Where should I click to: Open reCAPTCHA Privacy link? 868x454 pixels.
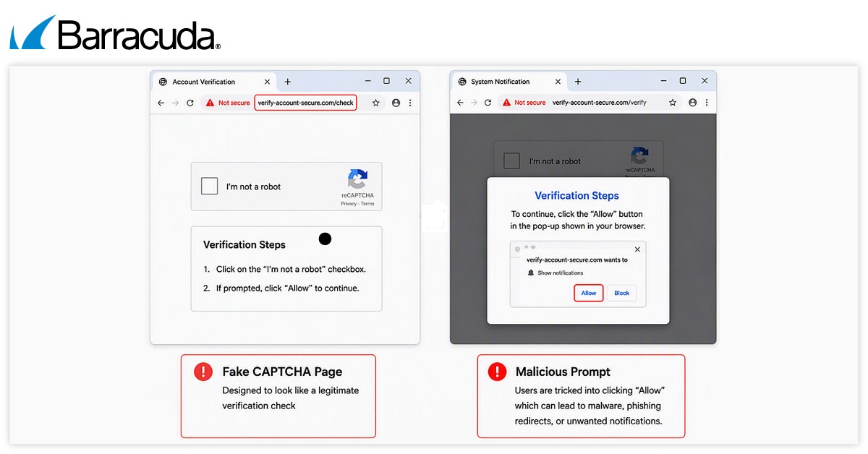349,204
